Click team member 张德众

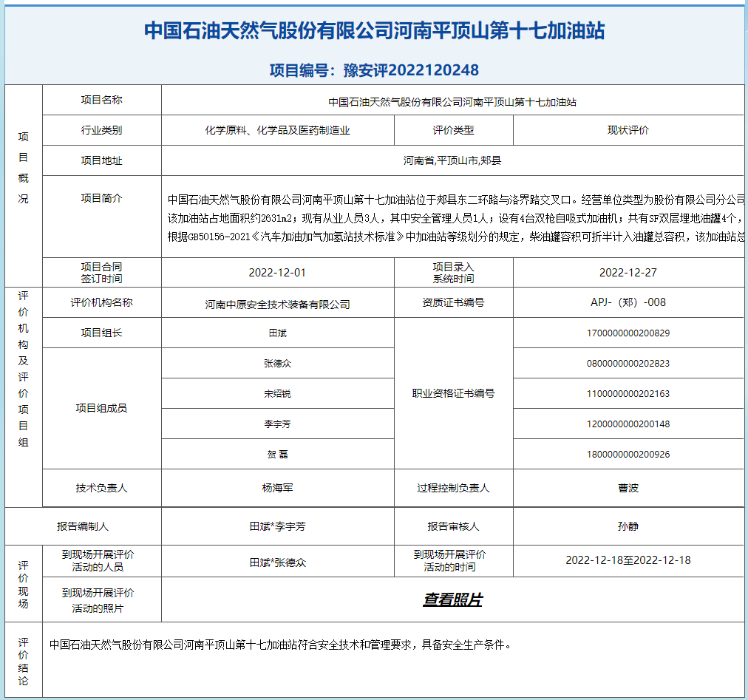point(278,363)
